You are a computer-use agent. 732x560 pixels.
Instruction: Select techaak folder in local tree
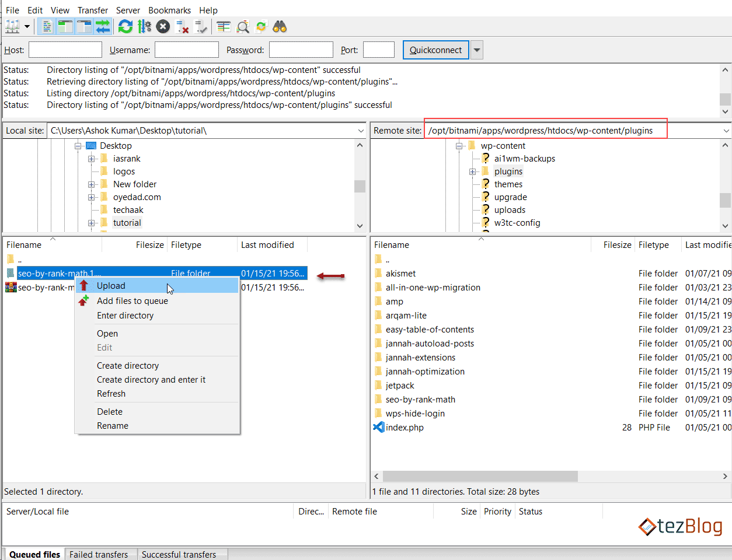tap(128, 210)
